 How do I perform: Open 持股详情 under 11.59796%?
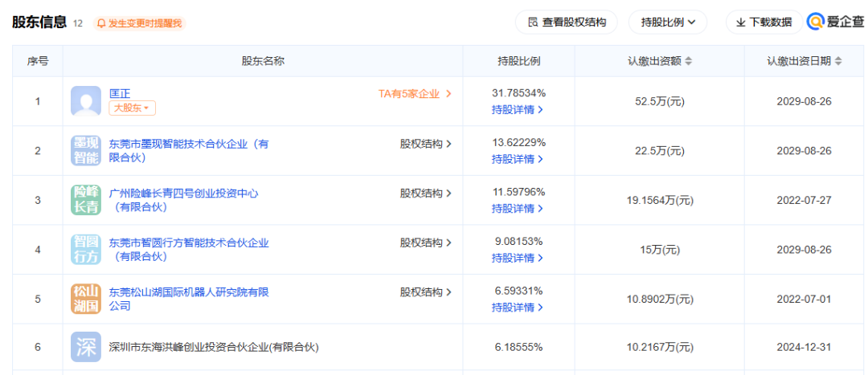coord(518,209)
